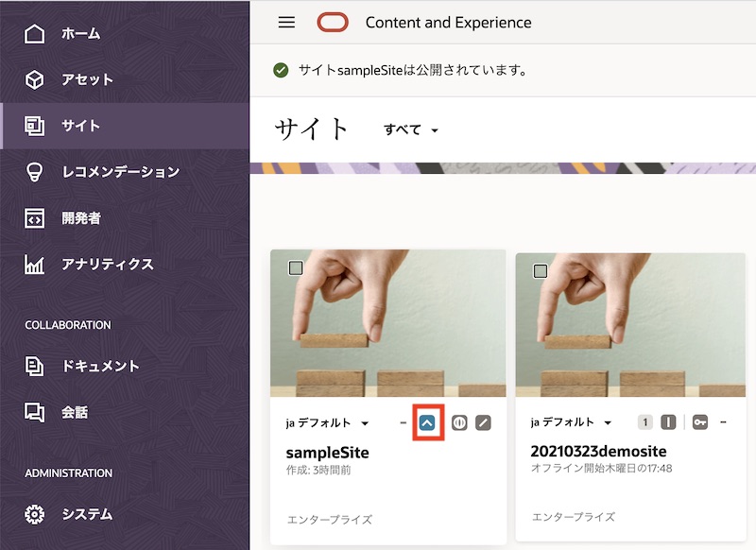Open the すべて filter dropdown
The image size is (756, 550).
(x=409, y=131)
